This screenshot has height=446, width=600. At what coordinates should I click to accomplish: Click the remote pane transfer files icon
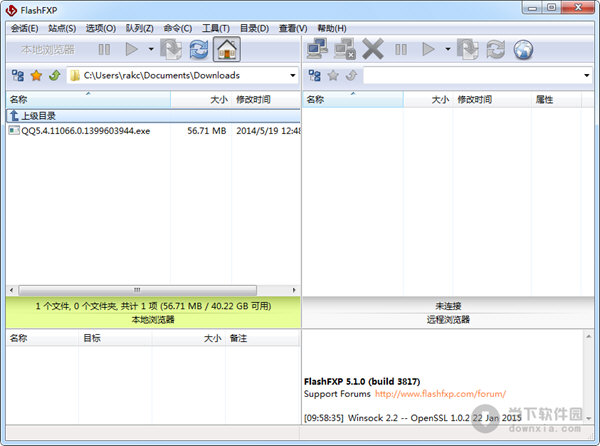468,49
